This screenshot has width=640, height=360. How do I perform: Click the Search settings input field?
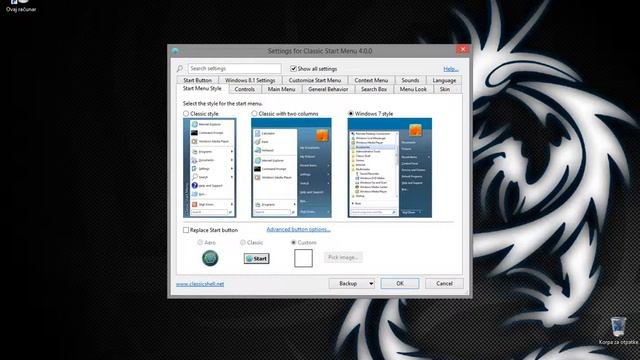(x=235, y=69)
